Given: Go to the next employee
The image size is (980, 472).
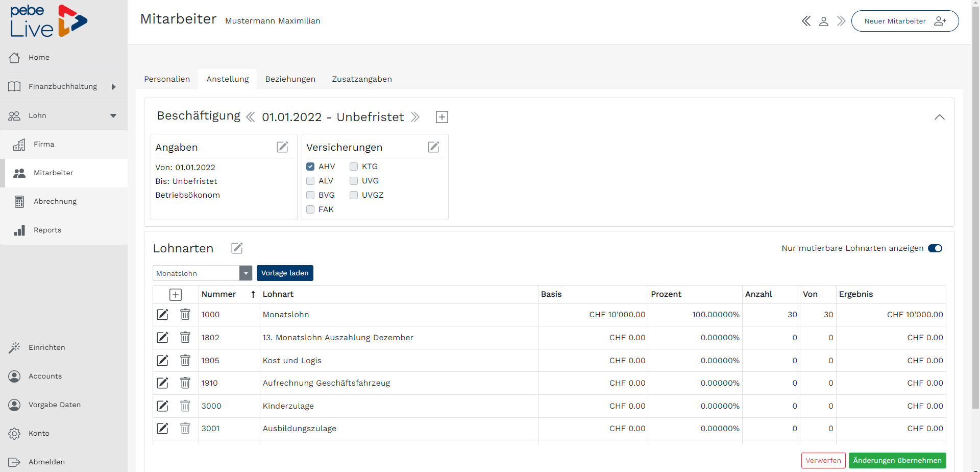Looking at the screenshot, I should (841, 21).
